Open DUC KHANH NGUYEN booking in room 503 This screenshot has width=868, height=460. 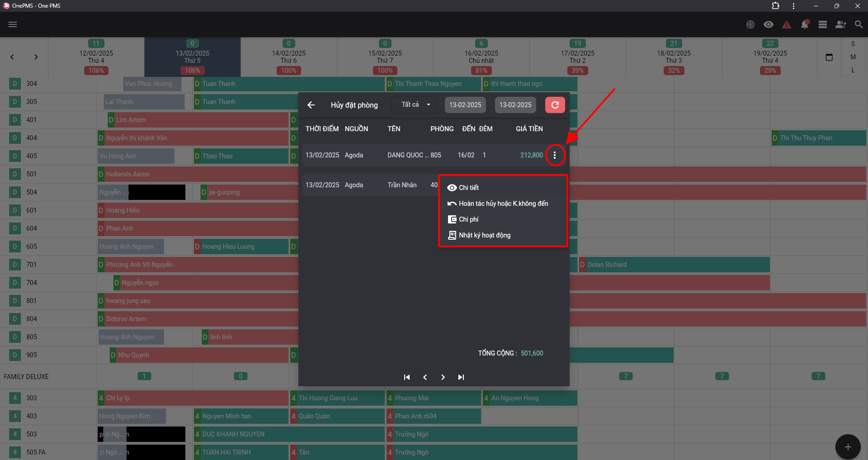click(x=289, y=434)
